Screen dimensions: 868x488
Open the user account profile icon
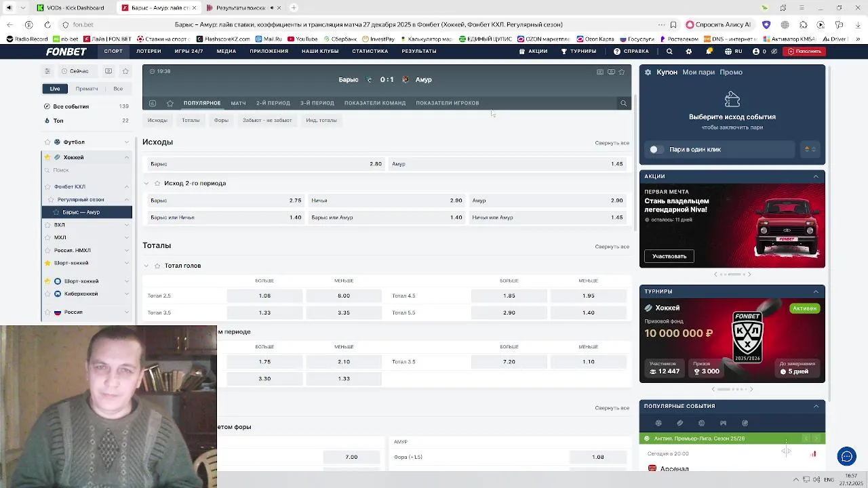tap(755, 52)
